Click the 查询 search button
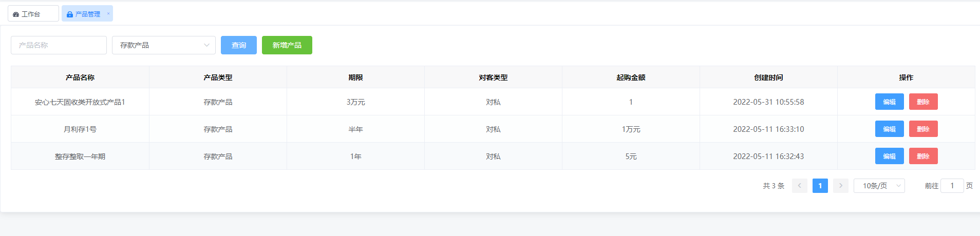The width and height of the screenshot is (980, 236). coord(239,45)
